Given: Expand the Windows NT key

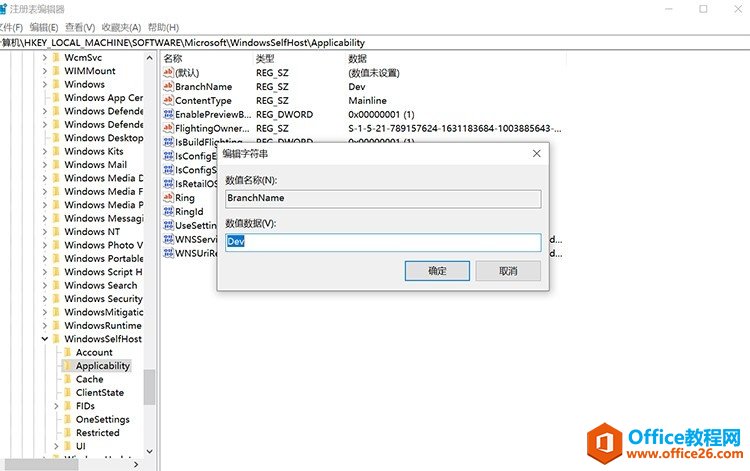Looking at the screenshot, I should coord(44,231).
